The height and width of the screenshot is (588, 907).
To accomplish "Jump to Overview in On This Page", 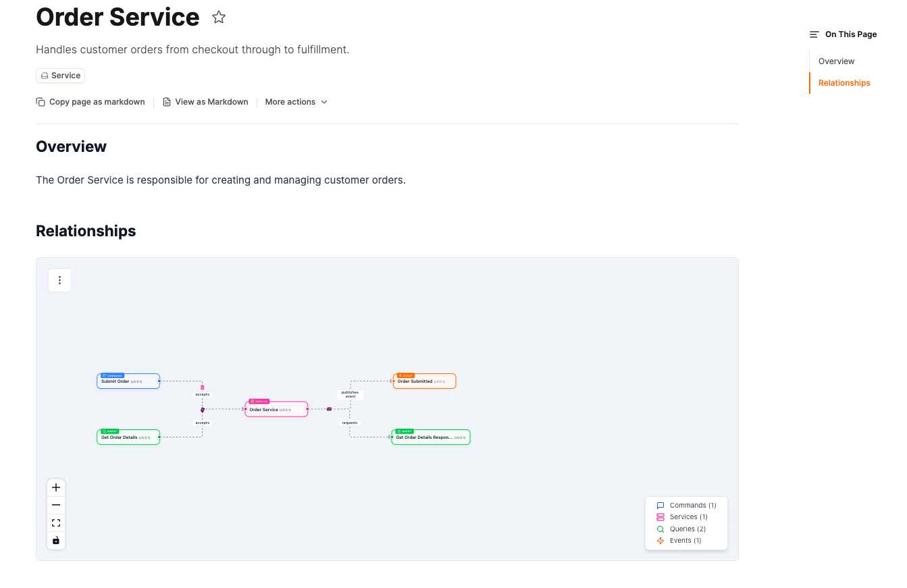I will [836, 61].
